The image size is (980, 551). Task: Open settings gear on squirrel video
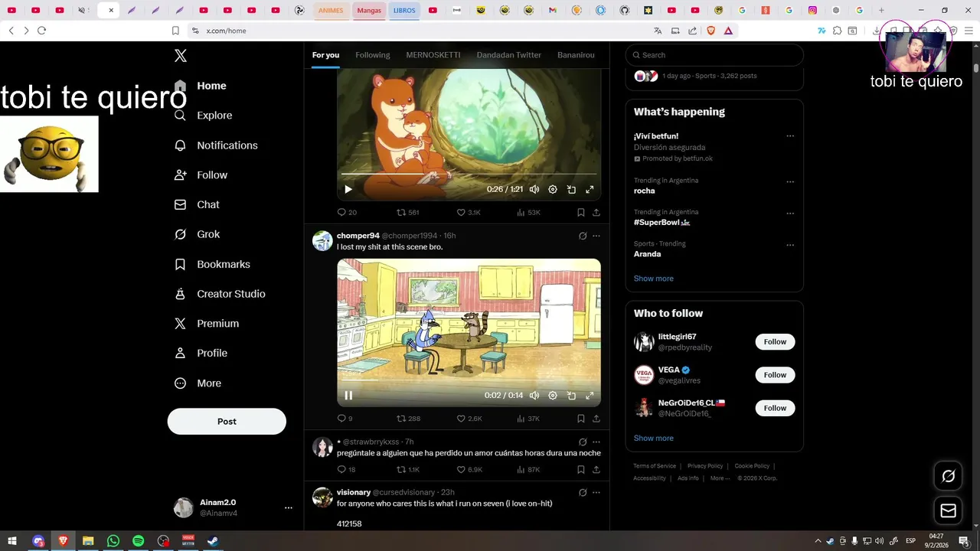pos(553,190)
